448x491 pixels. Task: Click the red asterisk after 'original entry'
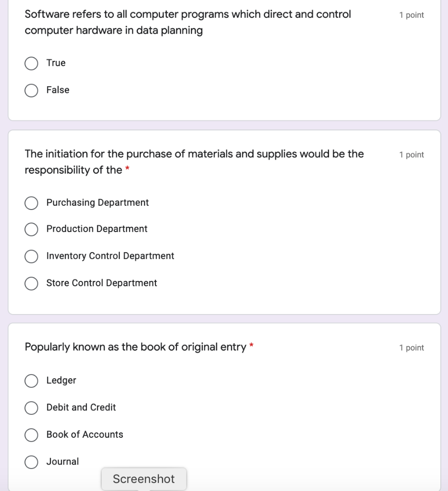point(251,346)
